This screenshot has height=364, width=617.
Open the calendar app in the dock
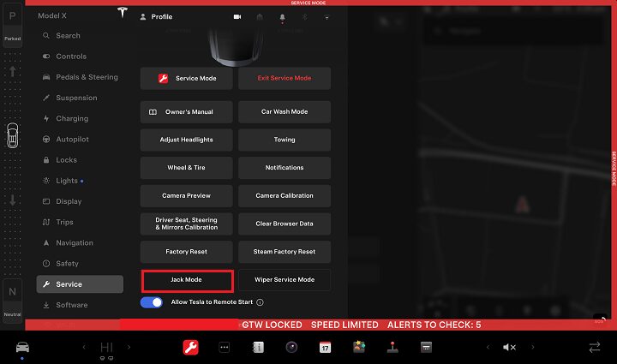tap(325, 347)
